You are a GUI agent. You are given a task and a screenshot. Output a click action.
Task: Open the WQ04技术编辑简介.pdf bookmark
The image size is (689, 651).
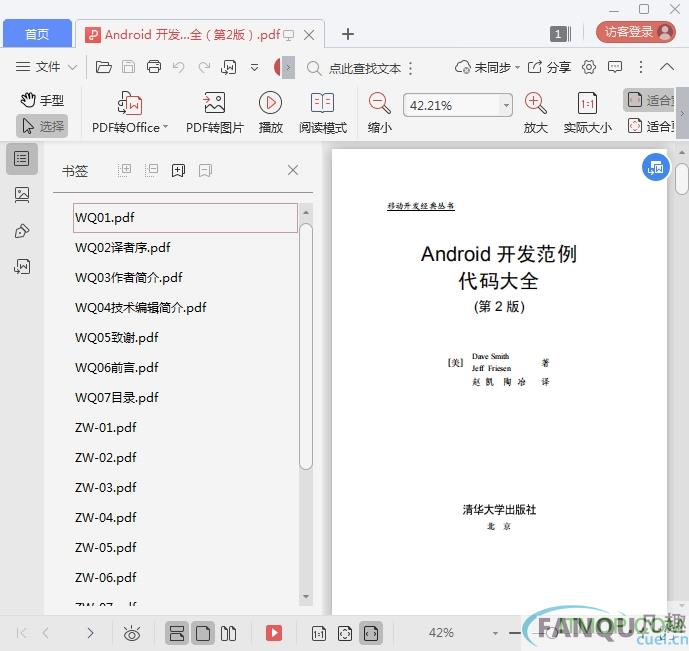[x=141, y=307]
